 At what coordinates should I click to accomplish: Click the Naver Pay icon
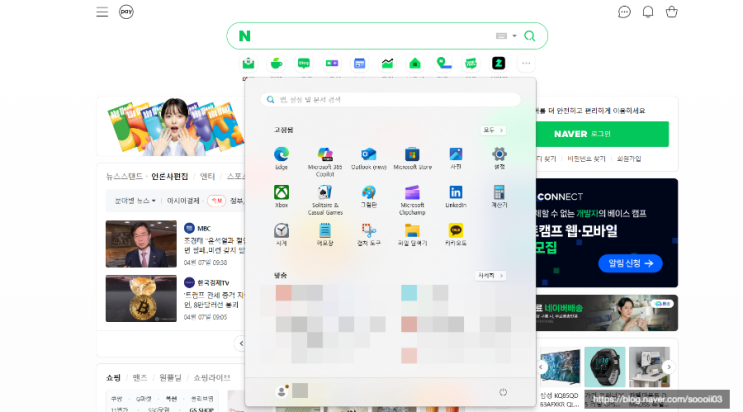pyautogui.click(x=126, y=11)
